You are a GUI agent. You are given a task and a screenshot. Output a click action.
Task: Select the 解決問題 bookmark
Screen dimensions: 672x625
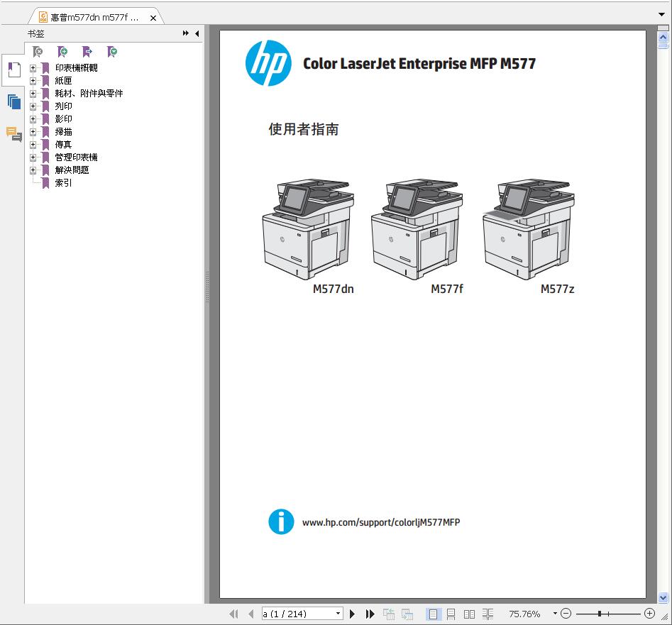pyautogui.click(x=72, y=170)
